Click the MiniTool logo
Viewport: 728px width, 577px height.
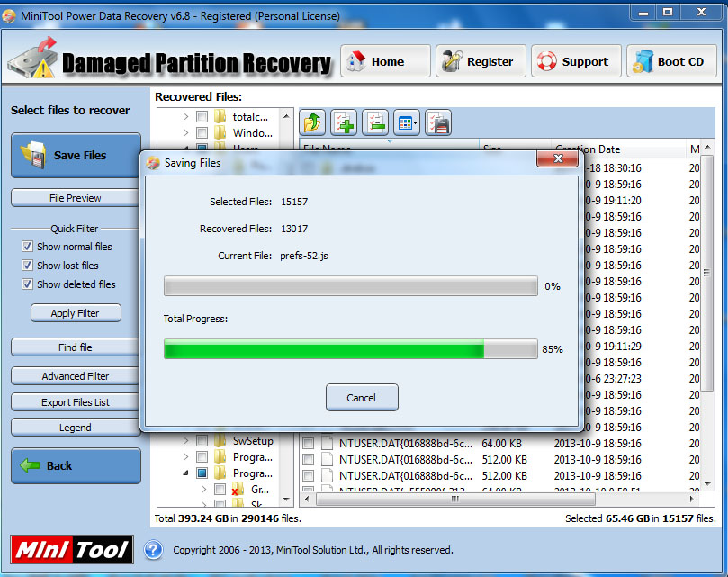(72, 550)
